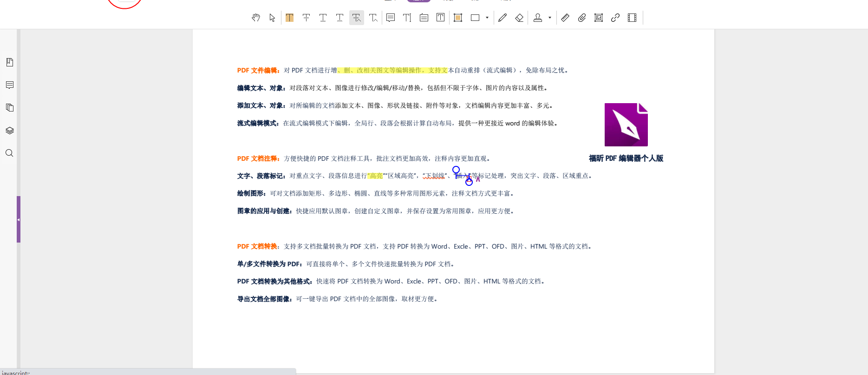
Task: Click the yellow highlighted text on first line
Action: pos(392,70)
